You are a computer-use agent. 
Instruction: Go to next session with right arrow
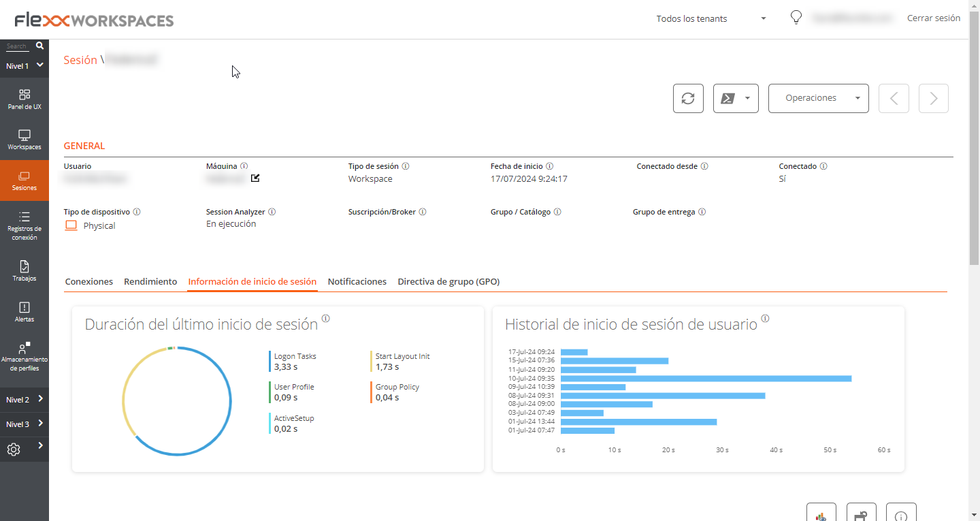point(934,99)
